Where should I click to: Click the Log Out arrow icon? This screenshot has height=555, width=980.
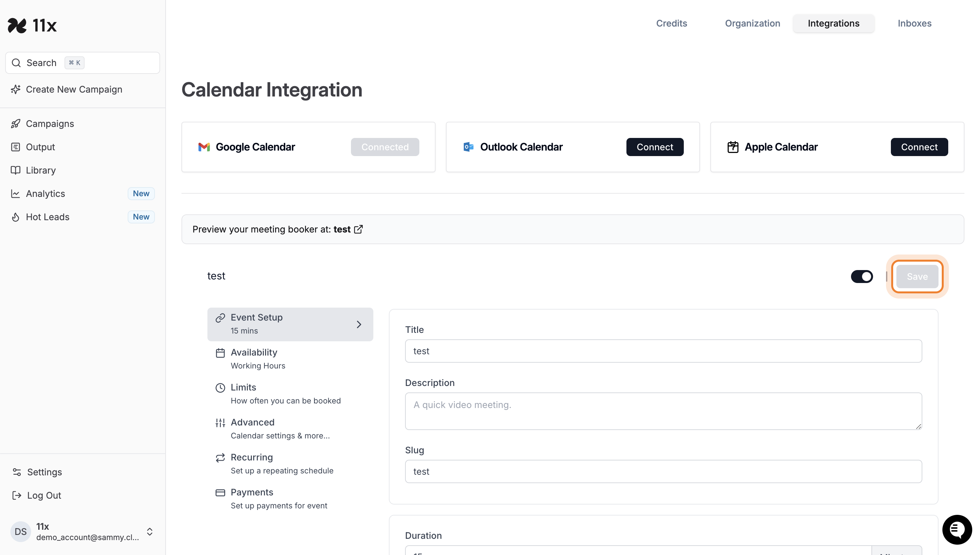(x=17, y=495)
